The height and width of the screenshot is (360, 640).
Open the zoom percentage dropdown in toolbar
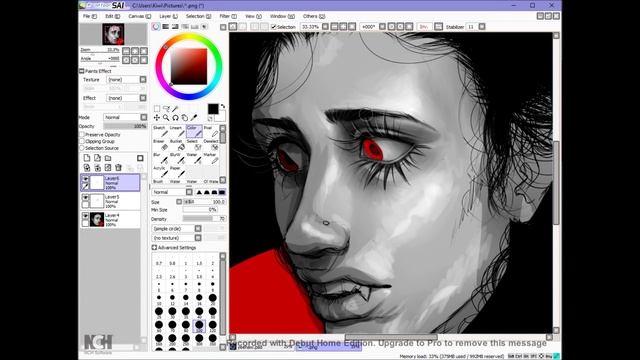click(x=325, y=27)
